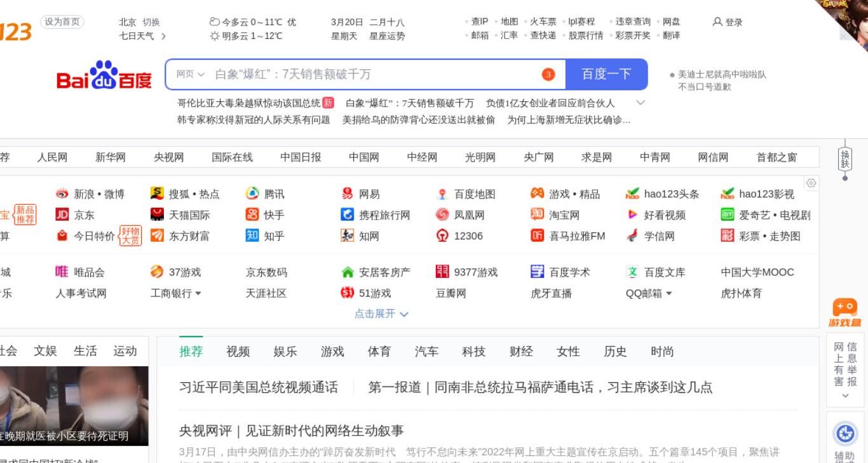Open the Haokan Video icon

[632, 215]
